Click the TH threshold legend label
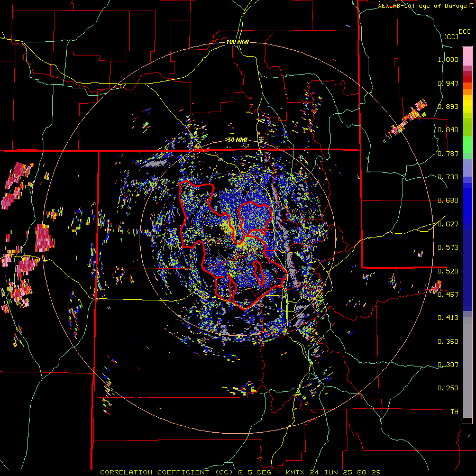 tap(454, 412)
